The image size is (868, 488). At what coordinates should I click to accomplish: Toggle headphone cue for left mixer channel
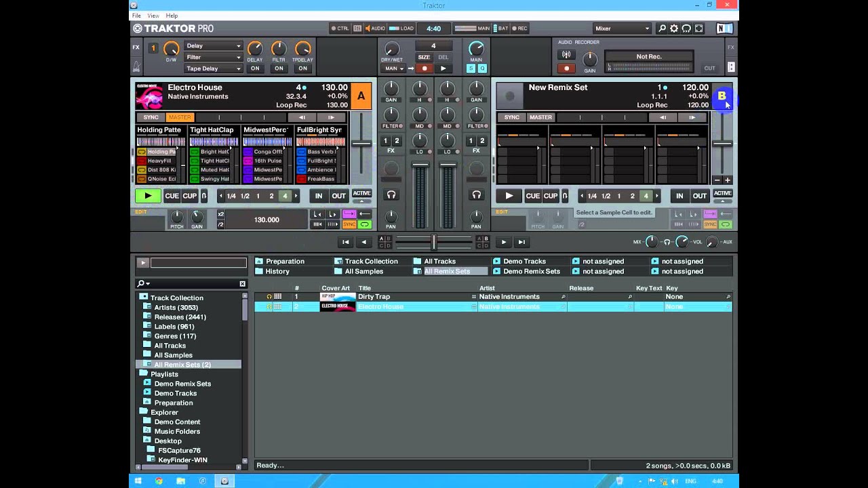(391, 195)
